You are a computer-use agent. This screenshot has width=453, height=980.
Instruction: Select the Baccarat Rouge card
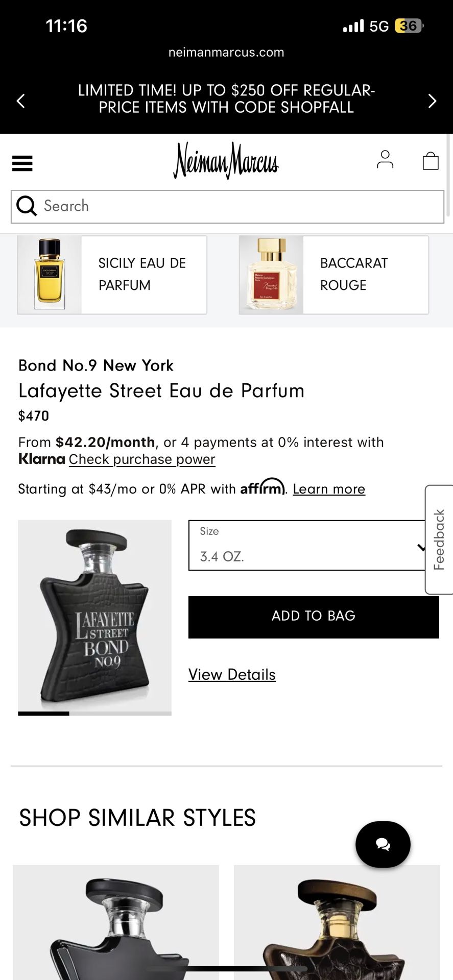pyautogui.click(x=333, y=275)
